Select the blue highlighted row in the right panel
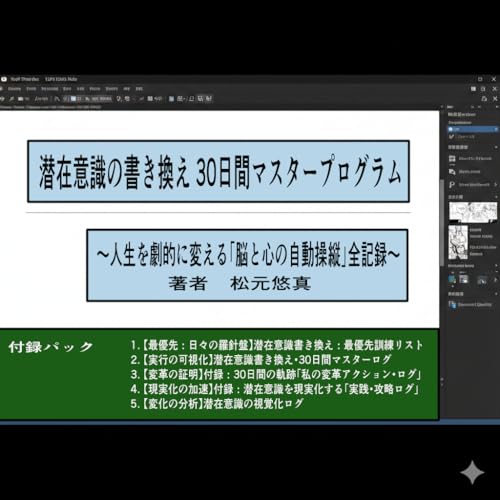The width and height of the screenshot is (500, 500). [472, 129]
